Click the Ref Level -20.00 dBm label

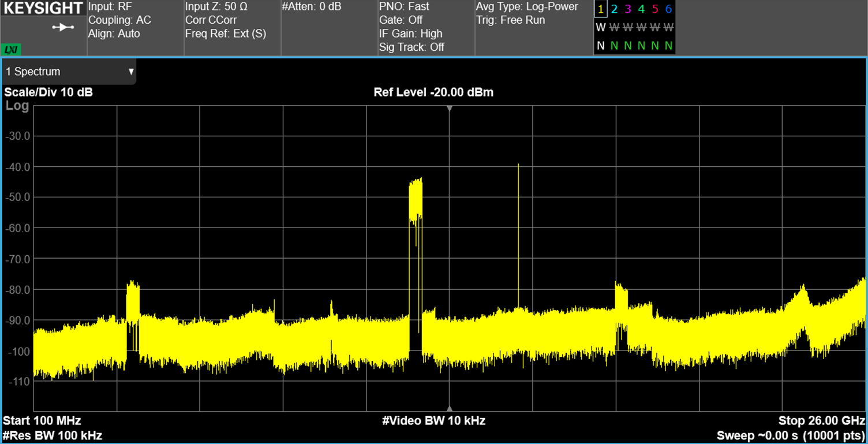[x=433, y=92]
